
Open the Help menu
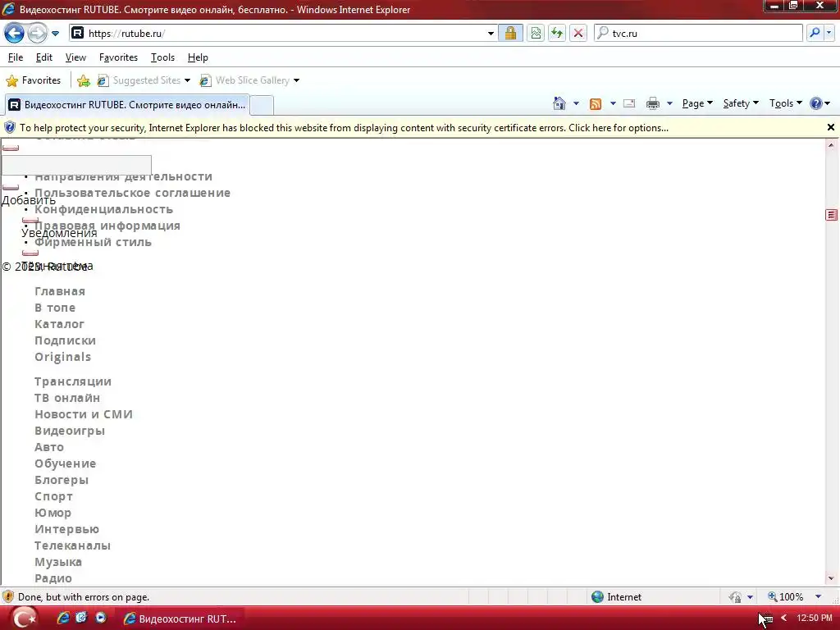coord(198,57)
